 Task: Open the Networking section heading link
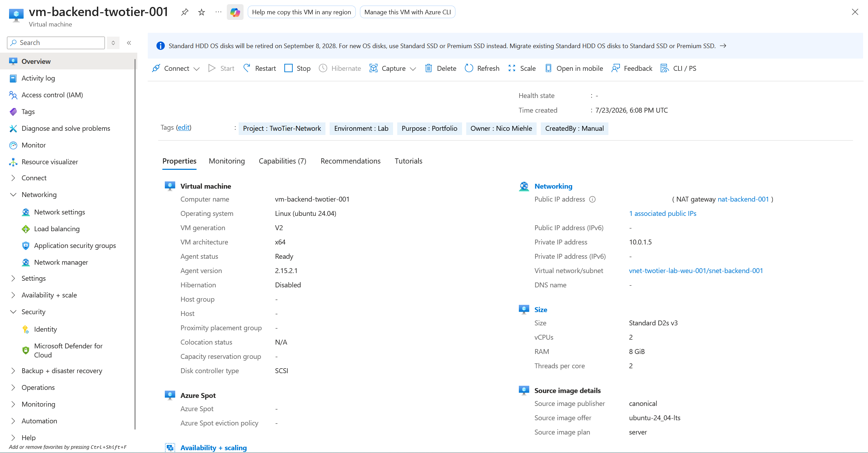coord(553,186)
